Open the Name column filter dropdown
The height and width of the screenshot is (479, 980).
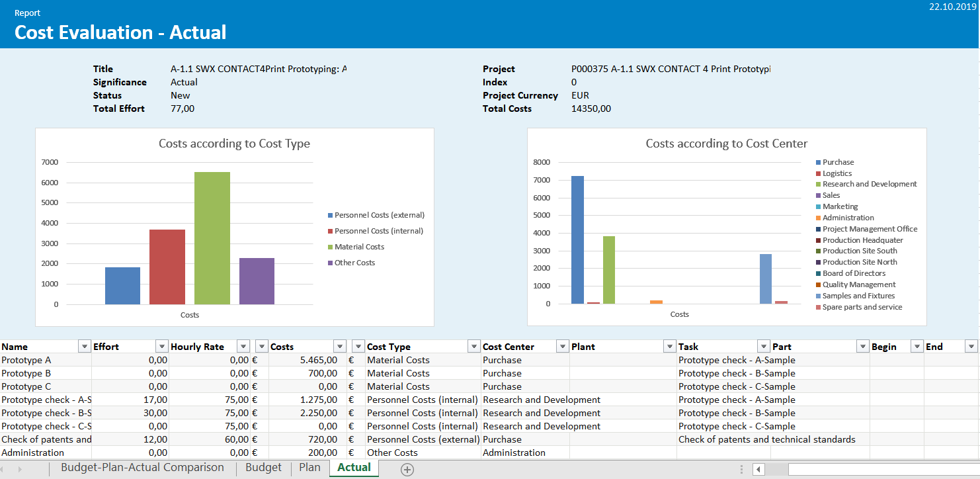[84, 346]
